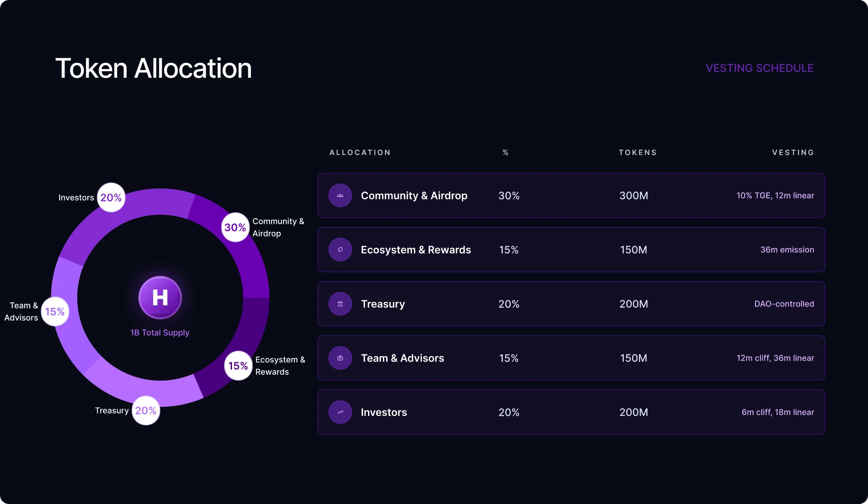
Task: Select the ALLOCATION column header
Action: click(360, 152)
